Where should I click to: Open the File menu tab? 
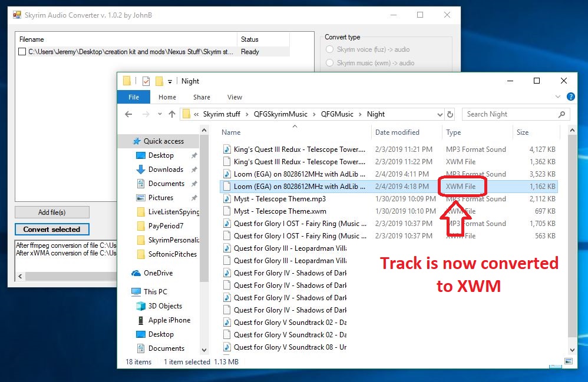pos(134,97)
